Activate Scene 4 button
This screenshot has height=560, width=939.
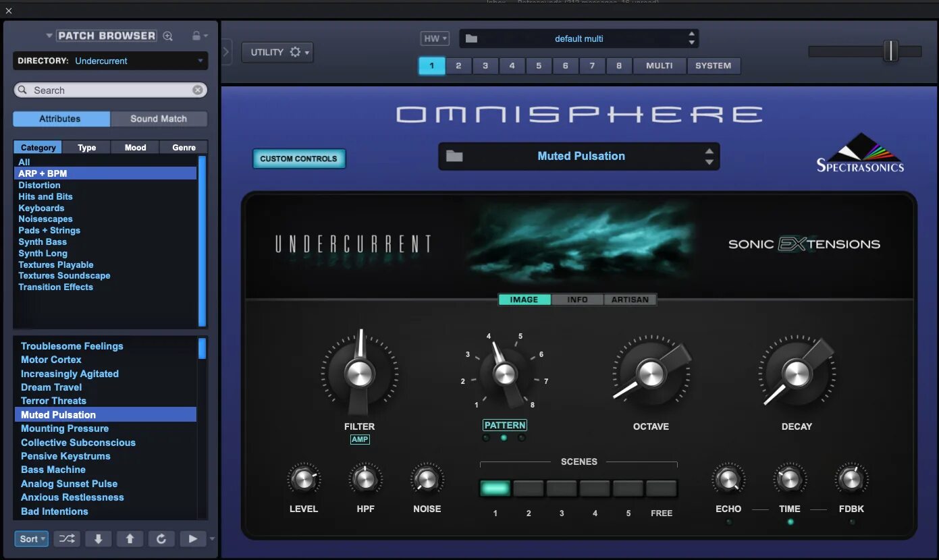pos(595,488)
